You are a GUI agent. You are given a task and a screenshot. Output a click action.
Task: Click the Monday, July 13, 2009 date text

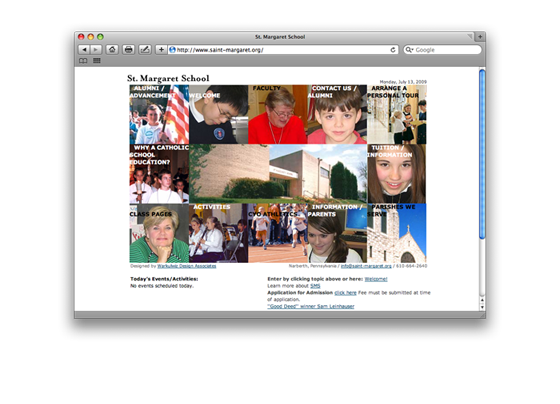click(x=403, y=82)
